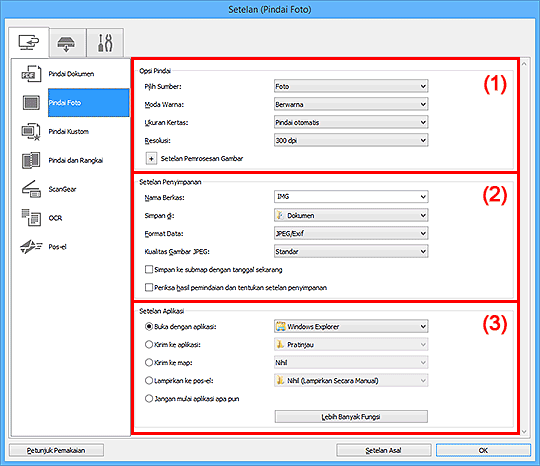Select Kirim ke aplikasi radio button
The image size is (540, 466).
(149, 344)
